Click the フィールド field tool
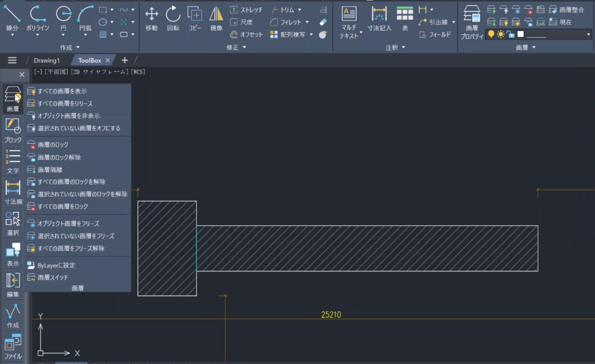 pyautogui.click(x=435, y=34)
